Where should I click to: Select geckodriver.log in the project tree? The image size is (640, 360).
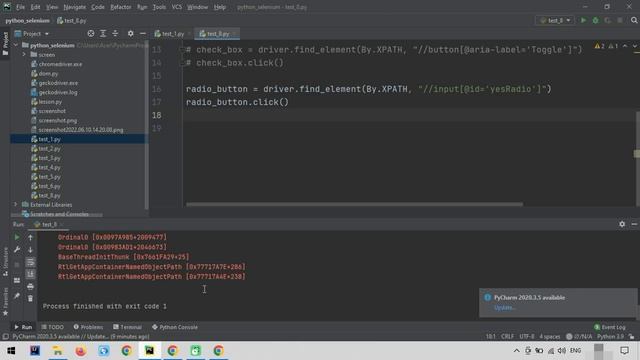pyautogui.click(x=58, y=92)
